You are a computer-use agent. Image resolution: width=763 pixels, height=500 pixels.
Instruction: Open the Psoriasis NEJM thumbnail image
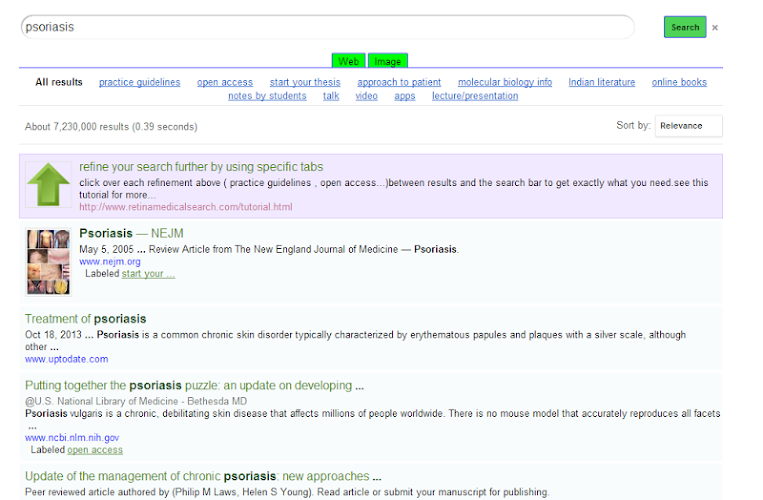coord(48,261)
